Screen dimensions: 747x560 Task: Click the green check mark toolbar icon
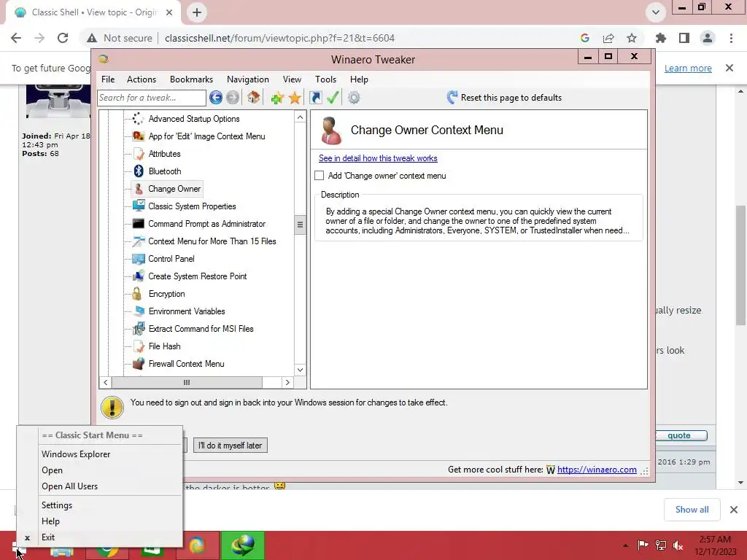pos(333,98)
